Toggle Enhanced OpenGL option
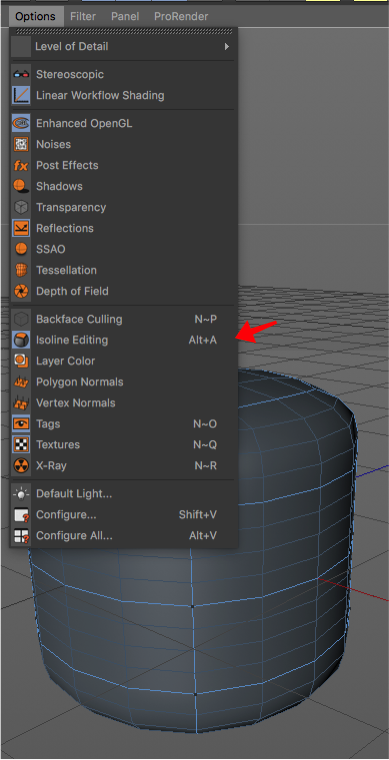 point(124,124)
